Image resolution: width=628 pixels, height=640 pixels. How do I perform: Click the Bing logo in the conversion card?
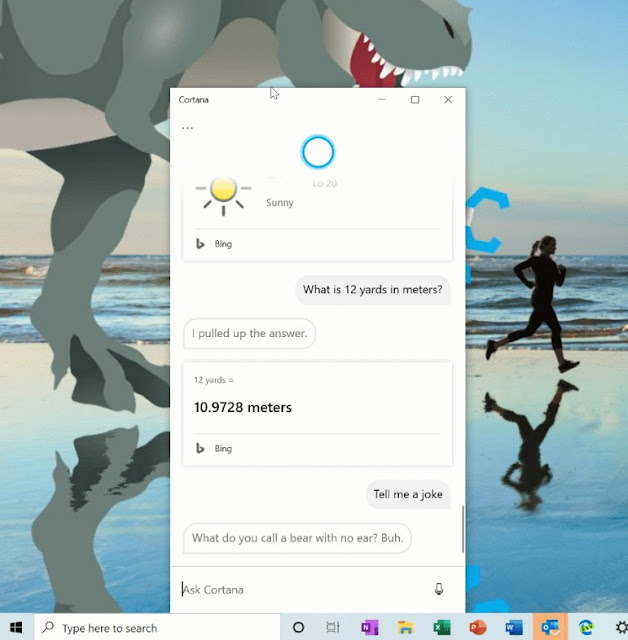(x=200, y=448)
